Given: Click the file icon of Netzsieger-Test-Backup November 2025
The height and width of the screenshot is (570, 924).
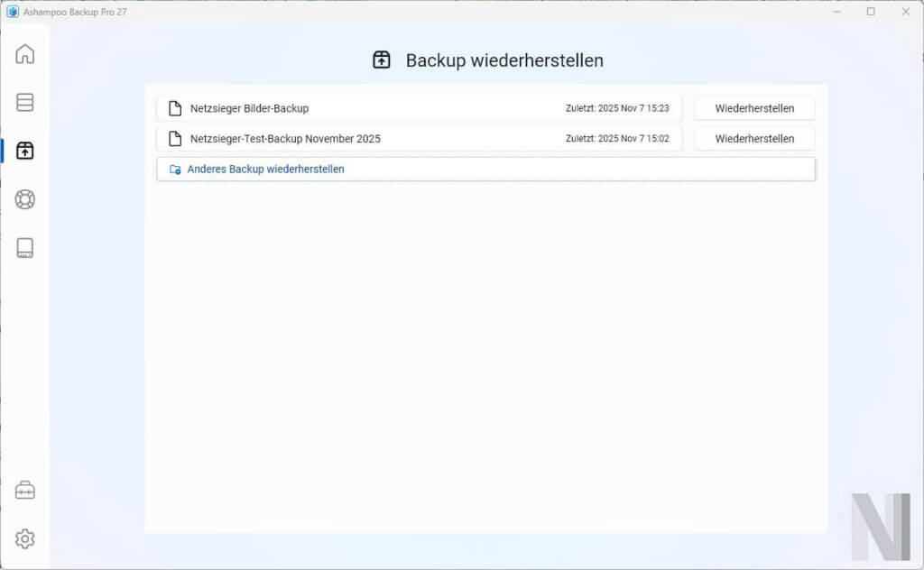Looking at the screenshot, I should pos(175,138).
